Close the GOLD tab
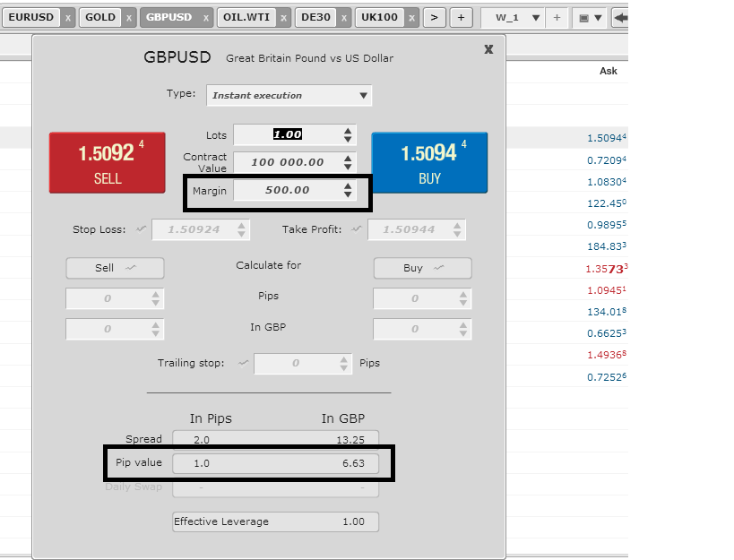 129,18
